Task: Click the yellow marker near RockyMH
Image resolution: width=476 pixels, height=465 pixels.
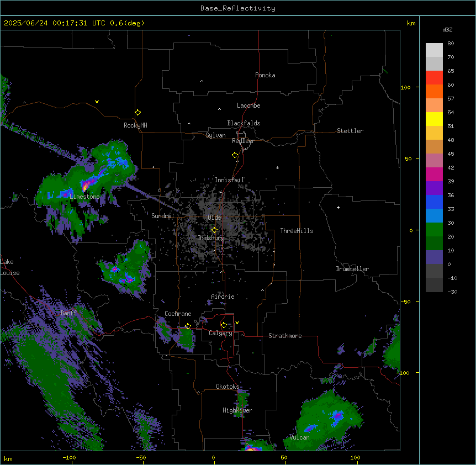Action: click(137, 113)
